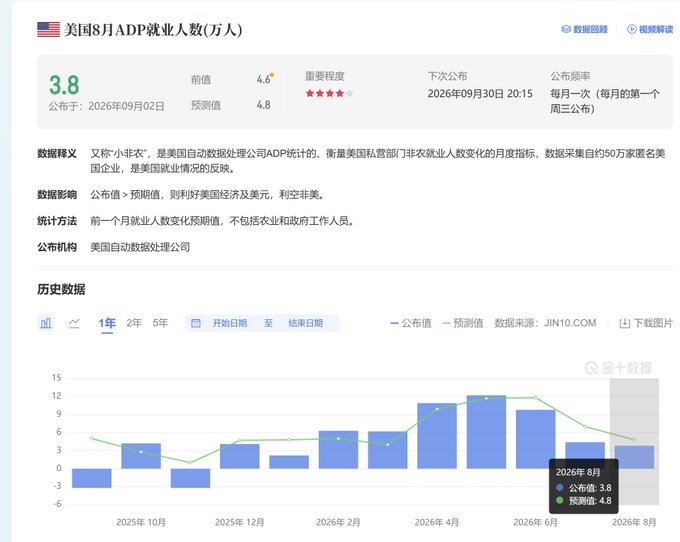Select the 5年 time range tab
The image size is (680, 542).
(160, 323)
